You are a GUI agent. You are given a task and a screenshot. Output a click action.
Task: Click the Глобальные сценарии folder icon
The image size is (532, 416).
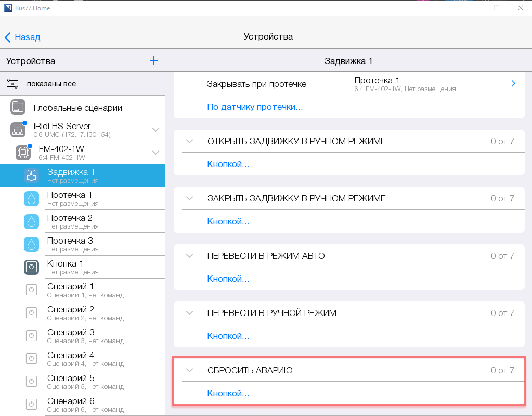[18, 108]
